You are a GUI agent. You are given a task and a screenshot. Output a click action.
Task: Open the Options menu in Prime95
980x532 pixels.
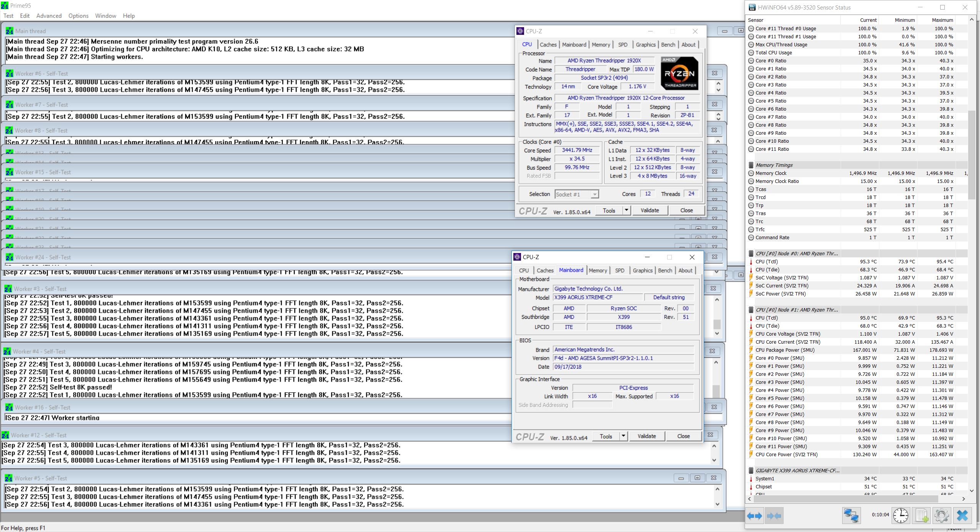pyautogui.click(x=78, y=16)
